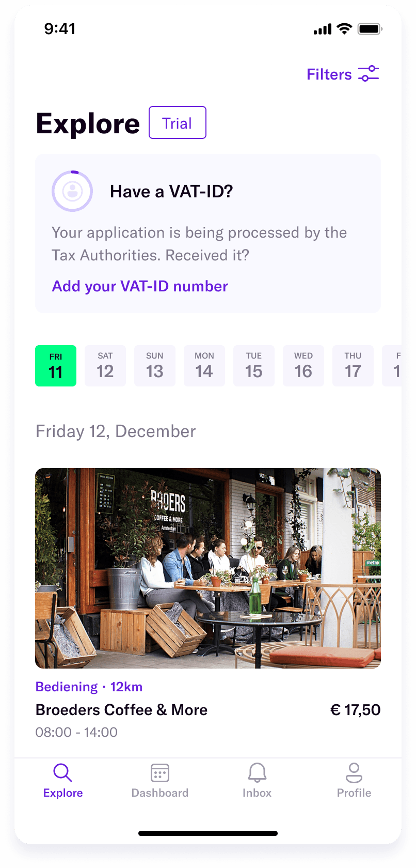Open the Filters sliders icon

(369, 74)
